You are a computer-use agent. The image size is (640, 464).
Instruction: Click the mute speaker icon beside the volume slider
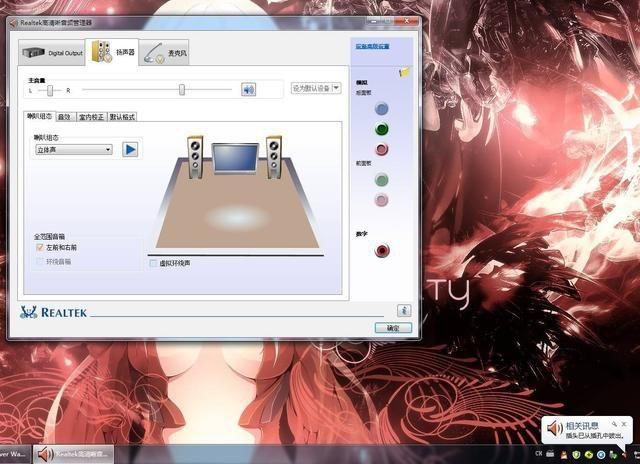(x=249, y=89)
